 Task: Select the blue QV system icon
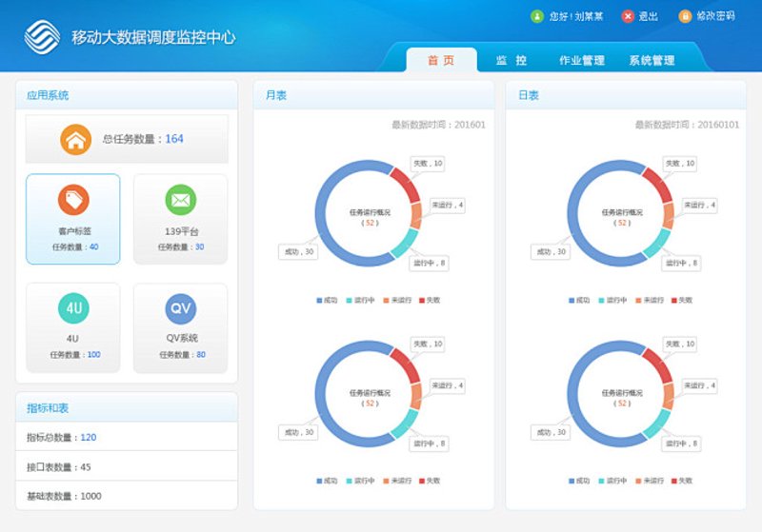(181, 308)
